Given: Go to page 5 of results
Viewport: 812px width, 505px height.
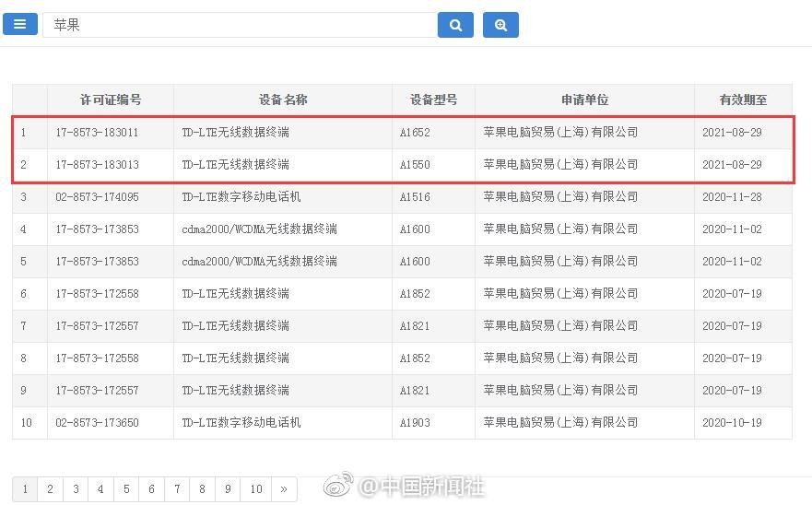Looking at the screenshot, I should 126,489.
